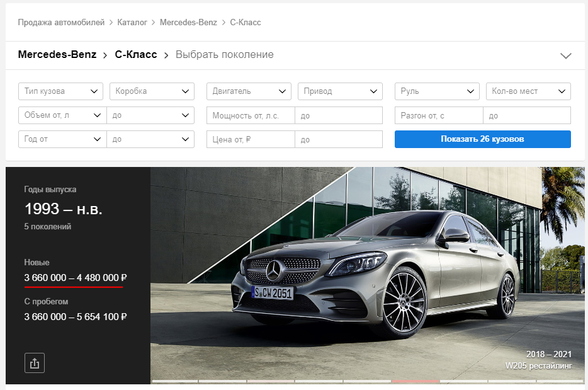Click the bold С-Класс heading link
Viewport: 588px width, 390px height.
click(x=136, y=55)
